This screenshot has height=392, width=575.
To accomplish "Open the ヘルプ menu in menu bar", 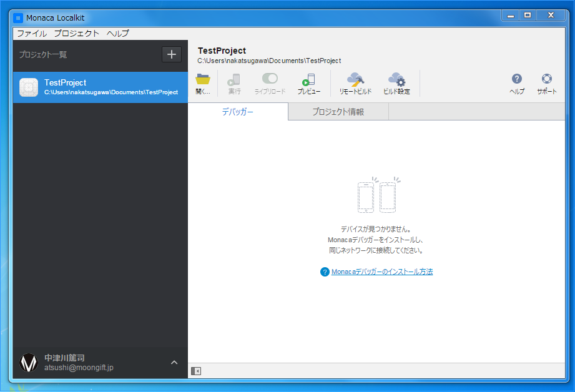I will pyautogui.click(x=118, y=34).
